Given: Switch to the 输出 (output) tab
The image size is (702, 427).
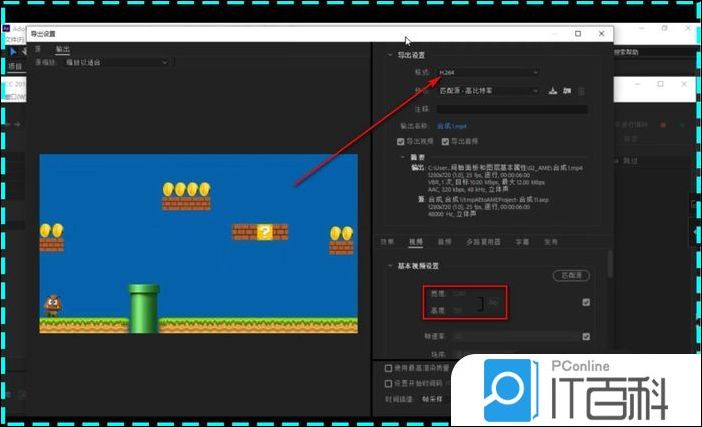Looking at the screenshot, I should [62, 49].
